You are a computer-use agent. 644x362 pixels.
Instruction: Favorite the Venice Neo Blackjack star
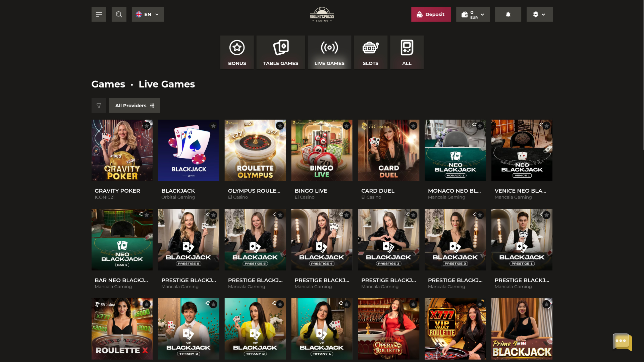546,126
